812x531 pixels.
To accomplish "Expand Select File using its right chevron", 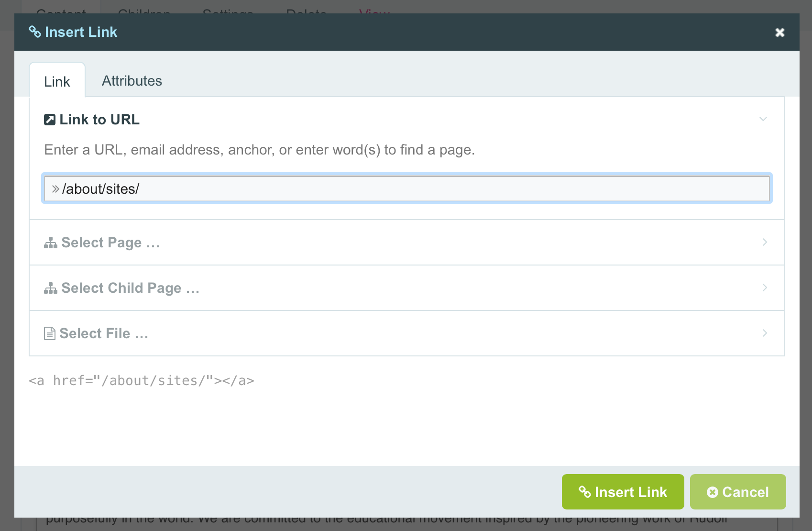I will 765,333.
